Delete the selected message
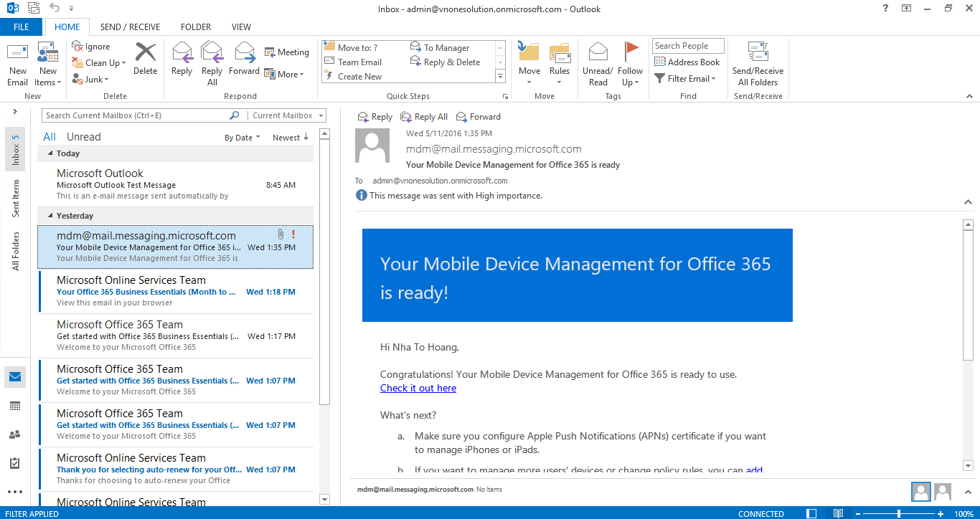 point(145,59)
